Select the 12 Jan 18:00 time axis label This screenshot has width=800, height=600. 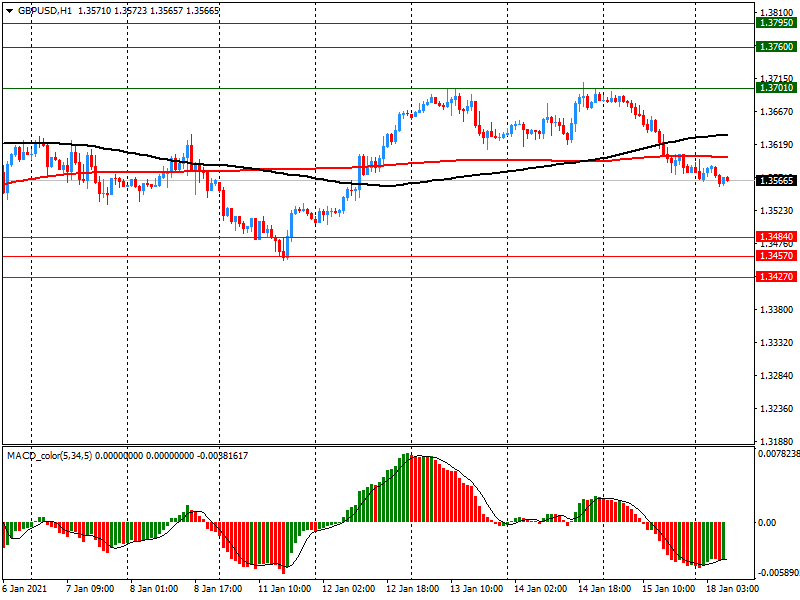pos(412,589)
